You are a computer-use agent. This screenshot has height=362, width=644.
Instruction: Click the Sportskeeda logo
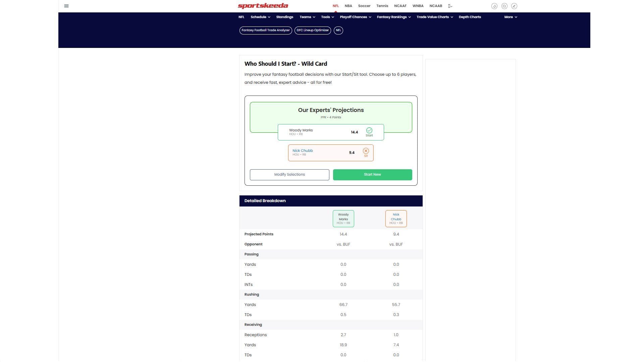pyautogui.click(x=263, y=6)
